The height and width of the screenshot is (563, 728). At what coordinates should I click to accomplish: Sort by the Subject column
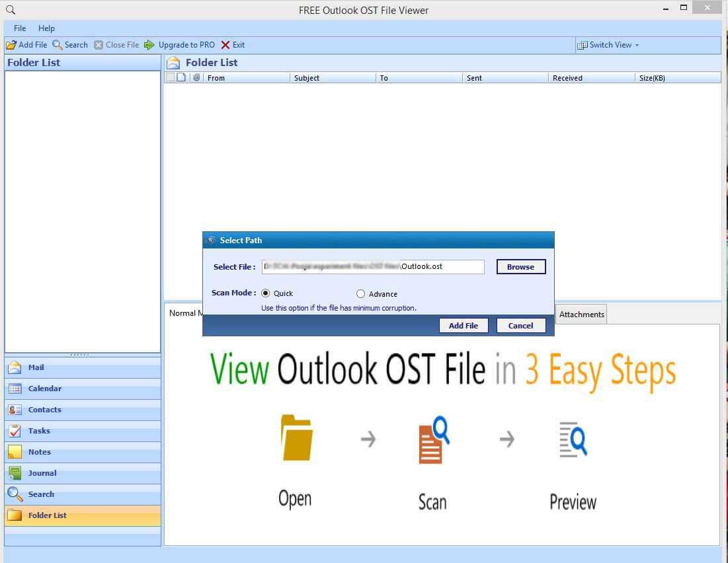point(333,78)
